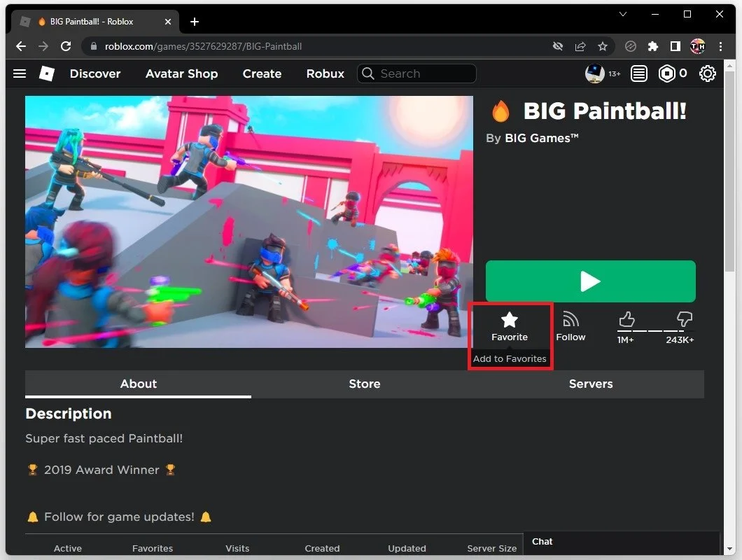
Task: Switch to the Store tab
Action: (365, 384)
